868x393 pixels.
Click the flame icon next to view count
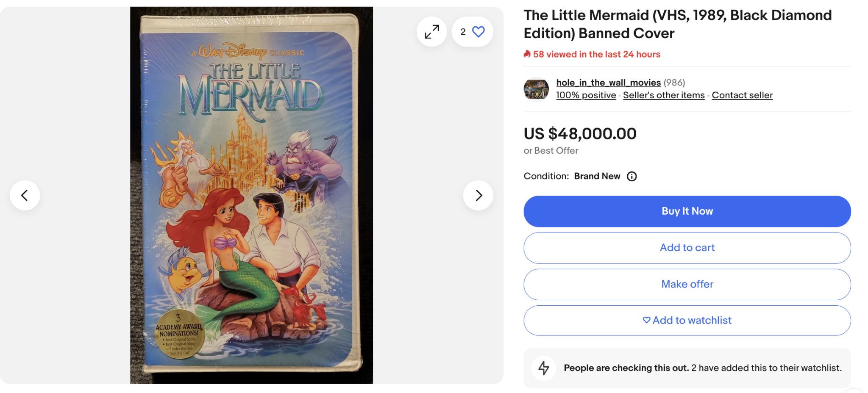pos(527,54)
